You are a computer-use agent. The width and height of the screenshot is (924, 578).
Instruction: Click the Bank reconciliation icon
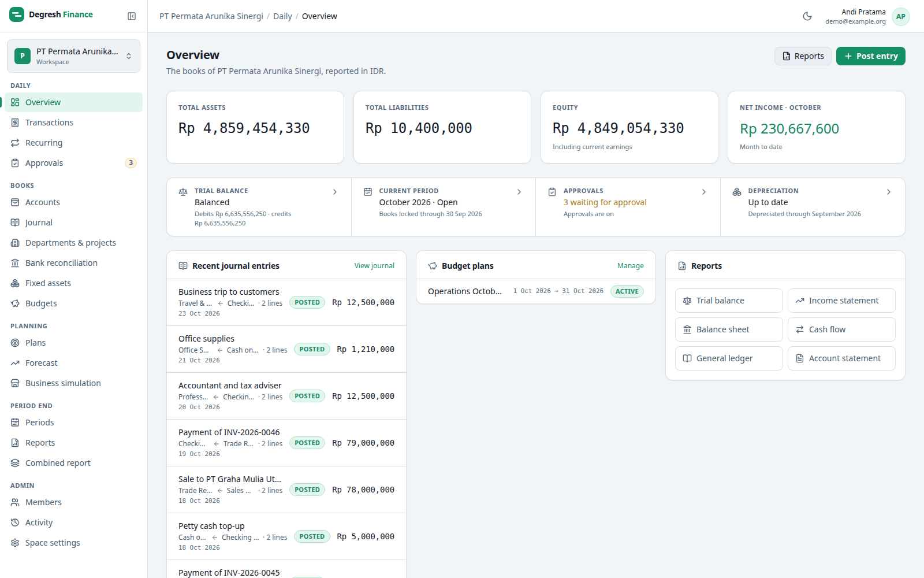point(15,263)
